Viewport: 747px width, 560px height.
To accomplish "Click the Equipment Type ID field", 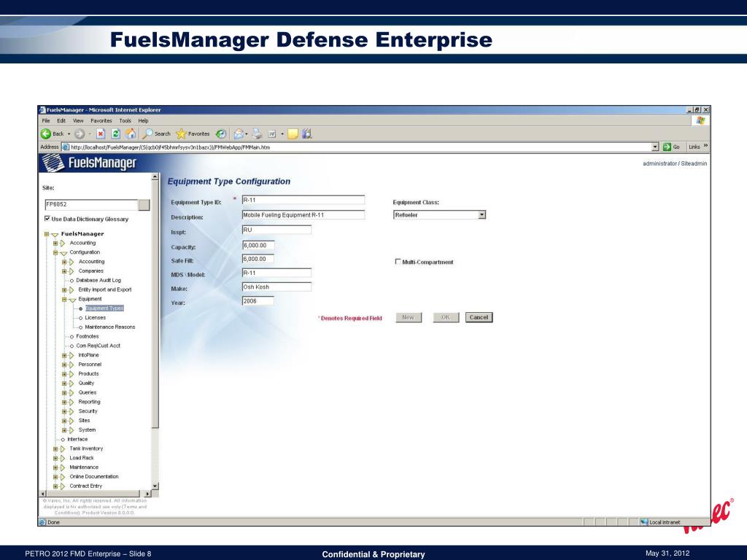I will pos(303,200).
